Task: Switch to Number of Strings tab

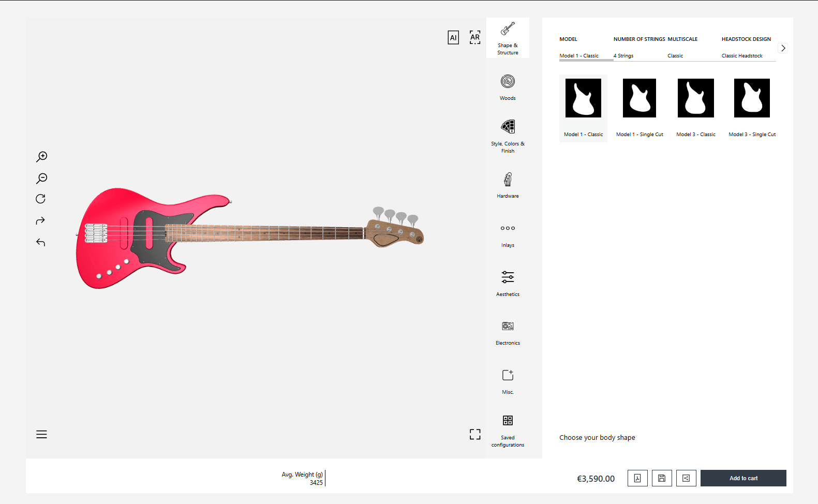Action: tap(639, 47)
